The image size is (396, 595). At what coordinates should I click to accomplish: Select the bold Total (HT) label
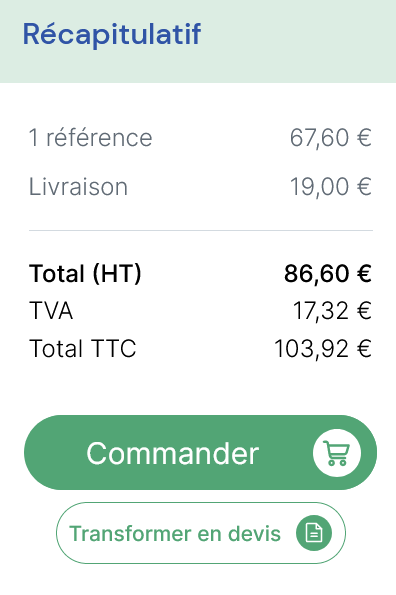85,273
